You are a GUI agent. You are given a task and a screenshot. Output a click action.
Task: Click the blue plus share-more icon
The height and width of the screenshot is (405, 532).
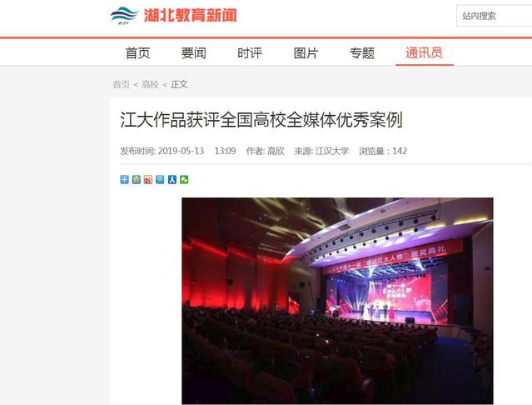click(125, 180)
